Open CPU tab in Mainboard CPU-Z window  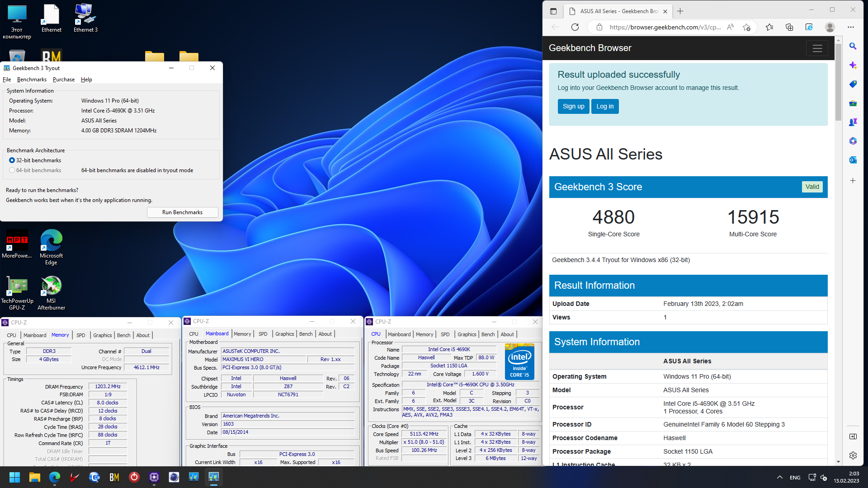(193, 334)
